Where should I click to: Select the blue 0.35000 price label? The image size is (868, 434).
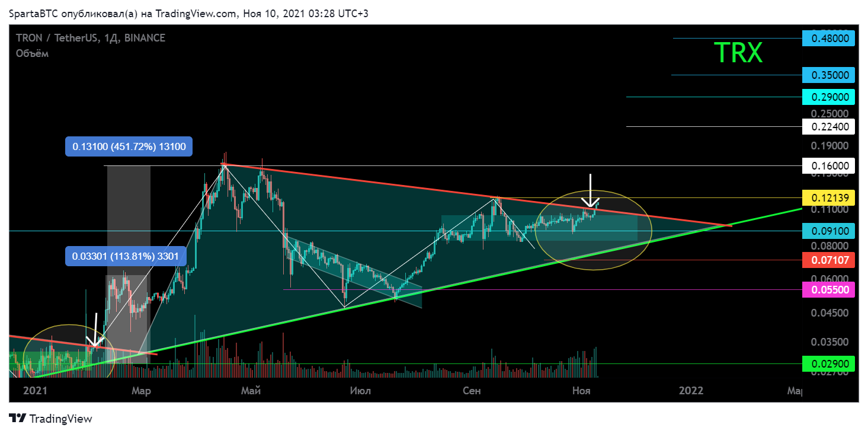828,75
